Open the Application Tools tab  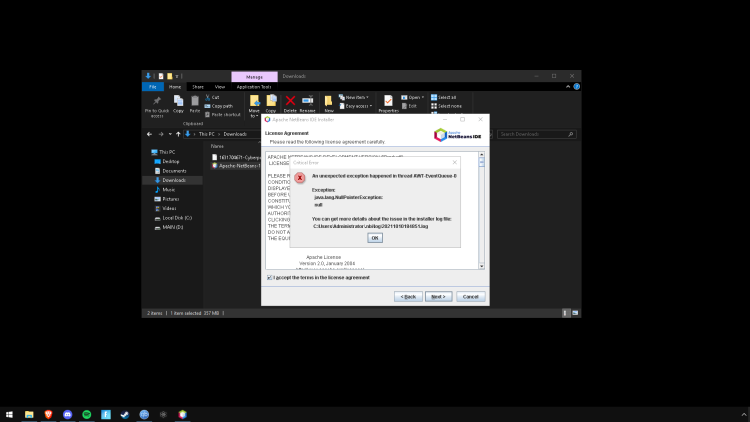254,87
